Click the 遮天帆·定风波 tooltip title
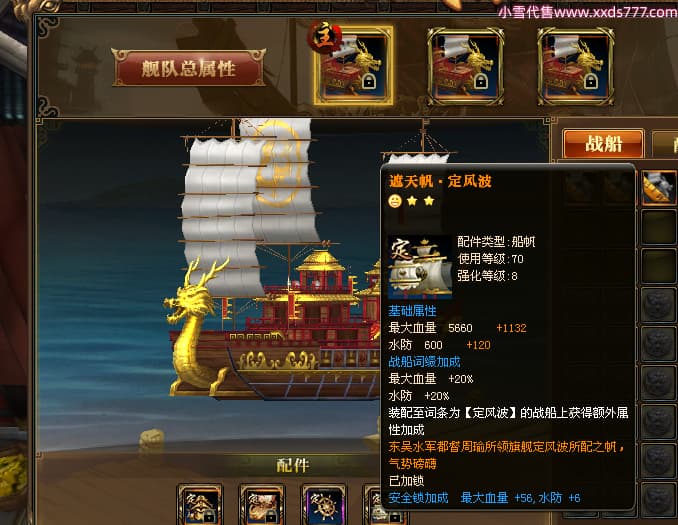 coord(440,181)
